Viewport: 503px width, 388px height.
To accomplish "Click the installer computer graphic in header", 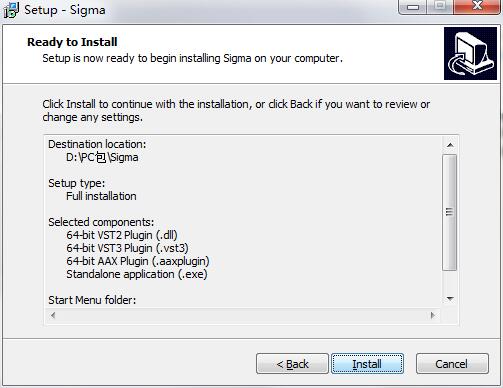I will point(470,54).
